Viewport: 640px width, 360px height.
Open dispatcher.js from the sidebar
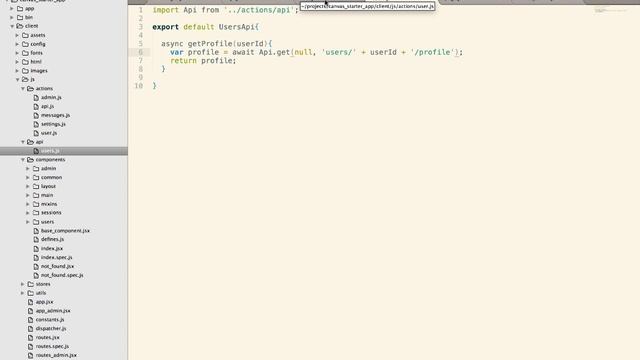click(51, 328)
